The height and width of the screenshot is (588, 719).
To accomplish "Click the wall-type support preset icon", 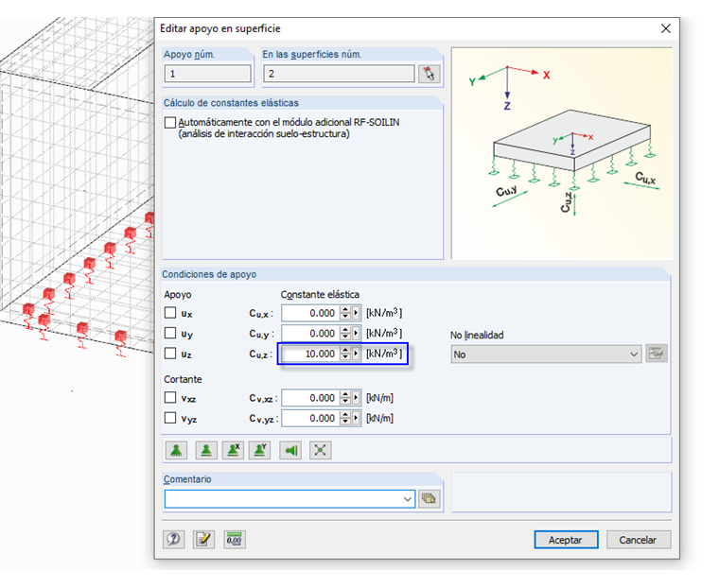I will click(290, 450).
